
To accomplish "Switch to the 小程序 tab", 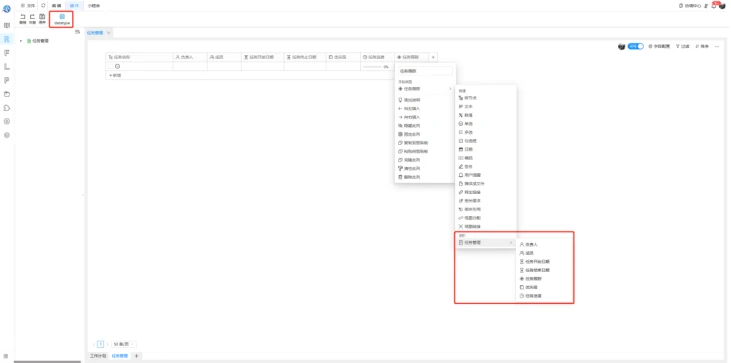I will (94, 6).
